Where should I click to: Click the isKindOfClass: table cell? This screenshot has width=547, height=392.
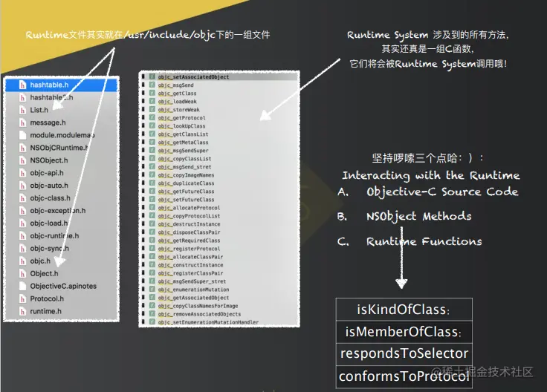404,310
